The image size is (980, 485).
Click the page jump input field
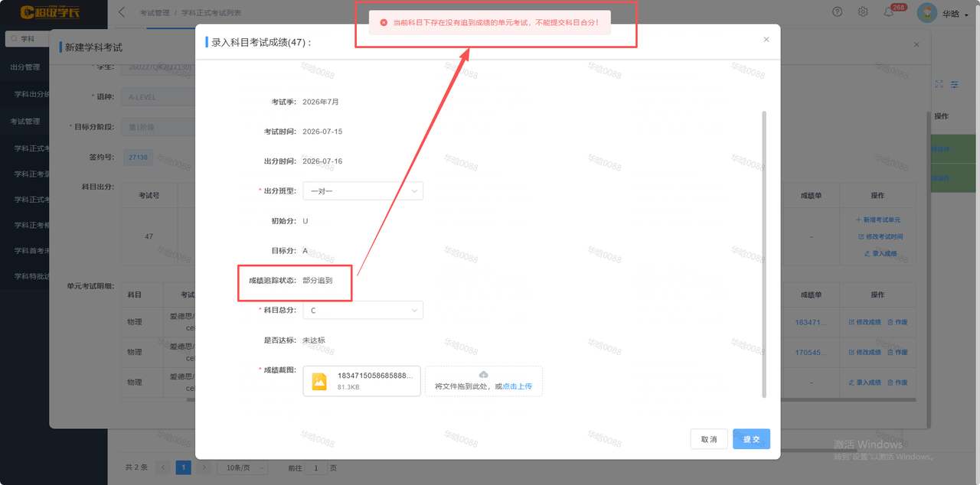pos(316,467)
